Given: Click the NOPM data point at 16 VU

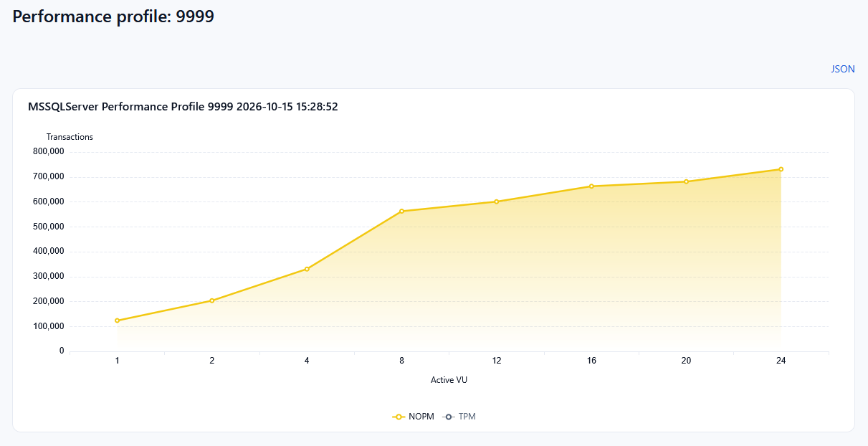Looking at the screenshot, I should 591,186.
